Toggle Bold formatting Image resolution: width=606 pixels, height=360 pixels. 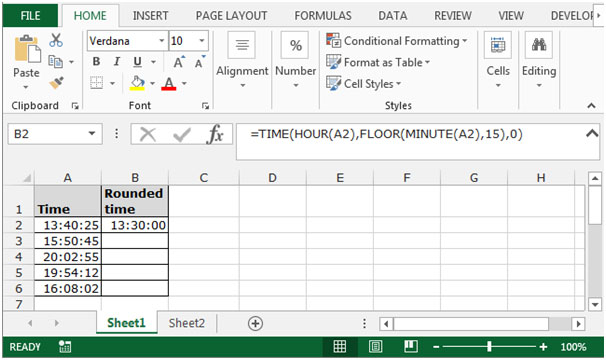(x=96, y=62)
